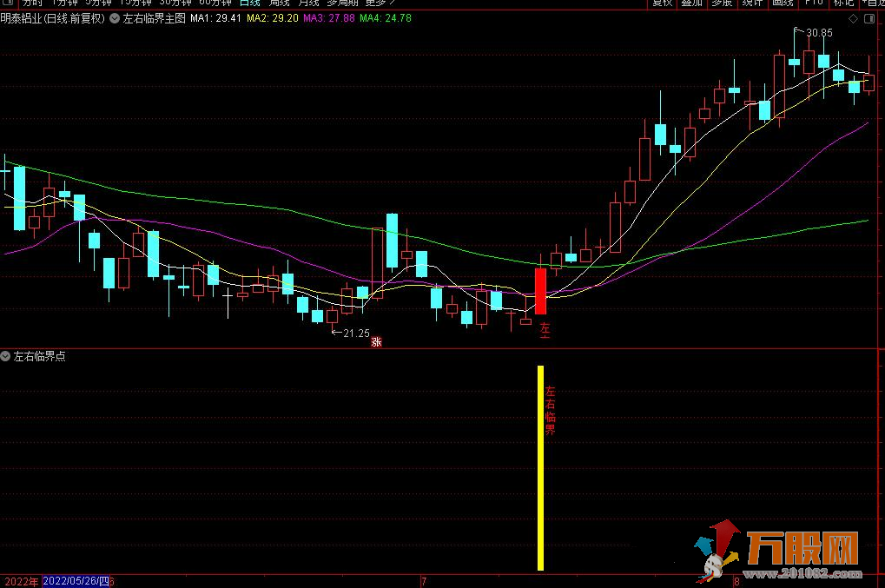The width and height of the screenshot is (885, 588).
Task: Switch to the 日线 period tab
Action: [x=249, y=3]
